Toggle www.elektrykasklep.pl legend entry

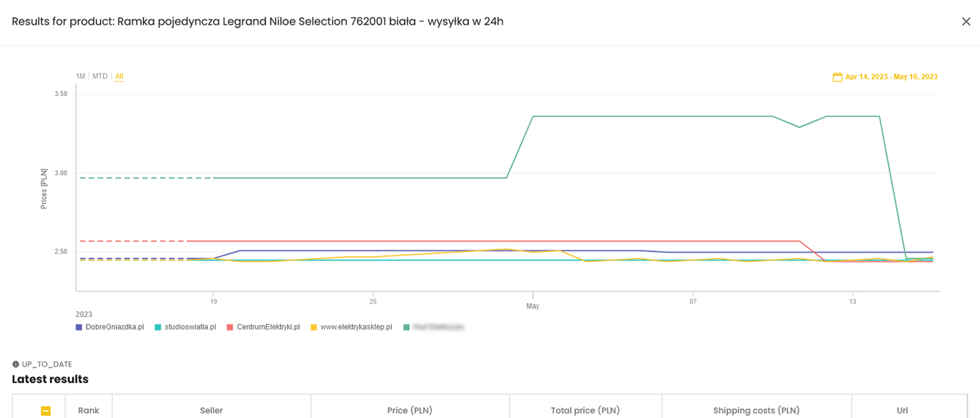(x=351, y=327)
